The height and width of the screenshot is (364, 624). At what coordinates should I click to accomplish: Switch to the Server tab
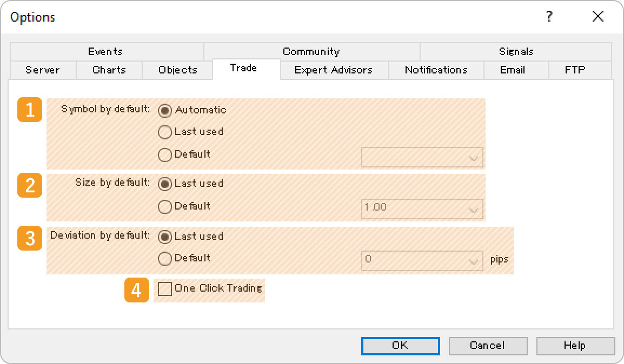point(42,70)
